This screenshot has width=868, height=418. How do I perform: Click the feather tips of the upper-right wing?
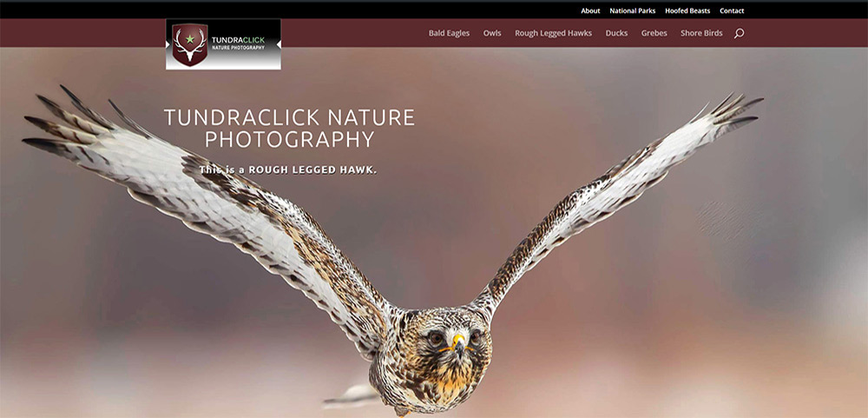pyautogui.click(x=733, y=109)
